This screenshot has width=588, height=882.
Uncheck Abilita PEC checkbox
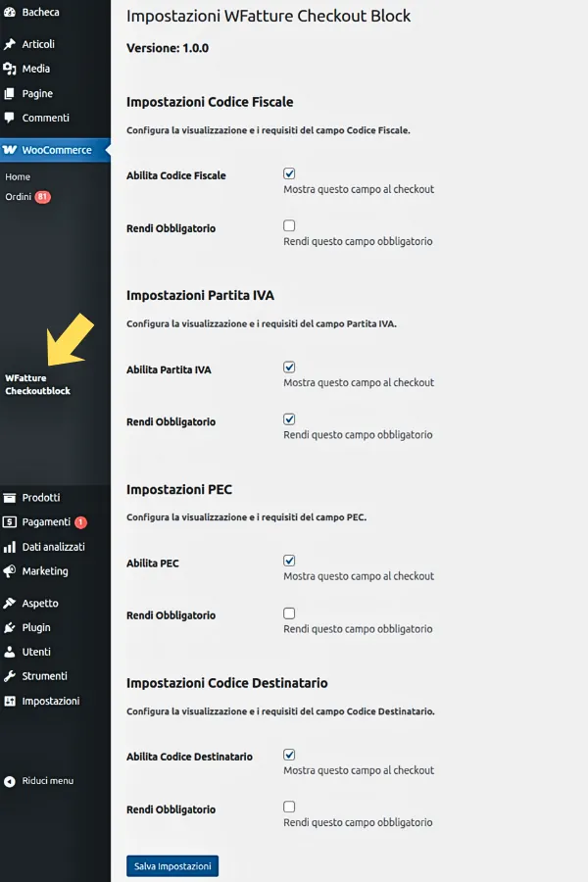pos(289,561)
